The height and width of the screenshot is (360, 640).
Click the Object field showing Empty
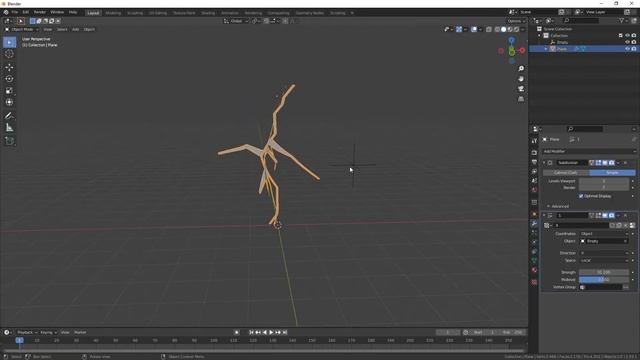coord(604,242)
